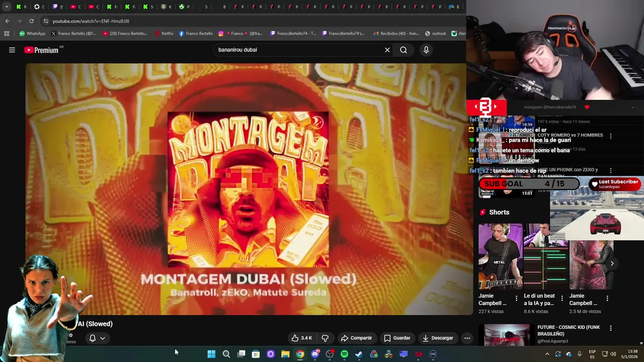Like the video with 3.4 K likes
The height and width of the screenshot is (362, 644).
(301, 338)
